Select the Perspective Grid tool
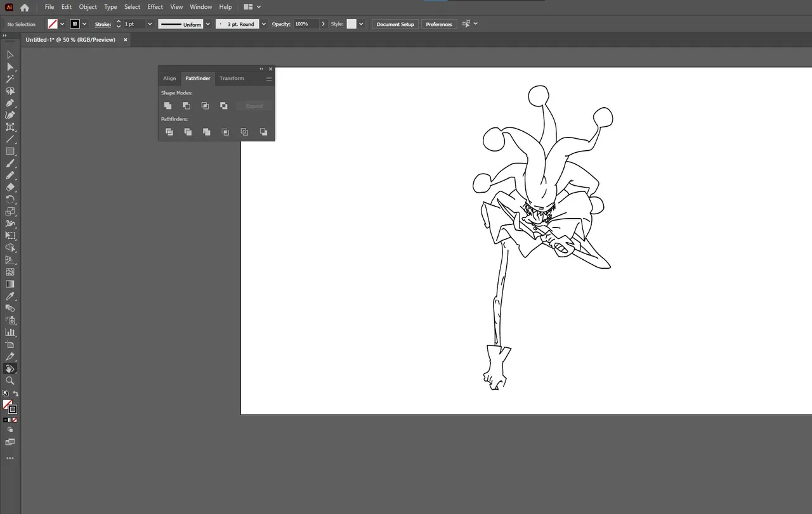 point(10,260)
